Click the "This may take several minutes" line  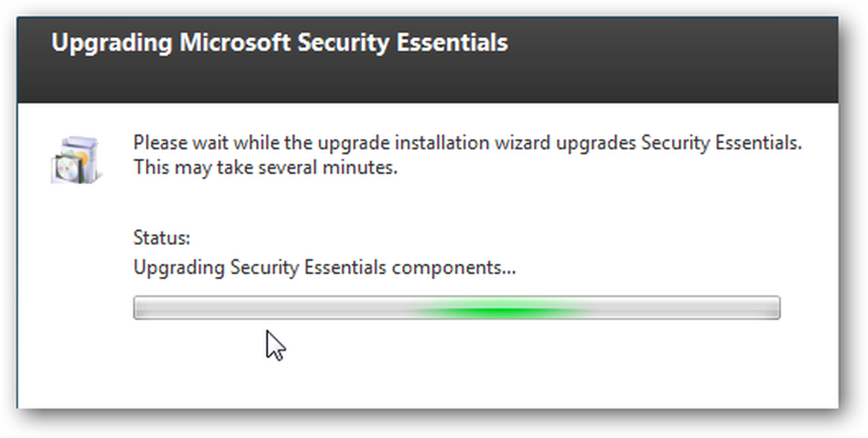[x=265, y=167]
